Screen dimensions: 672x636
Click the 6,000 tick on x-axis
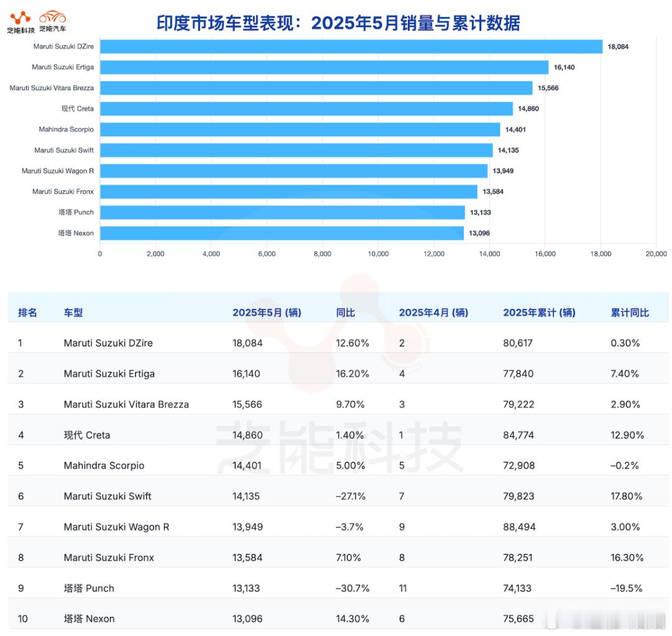click(266, 254)
